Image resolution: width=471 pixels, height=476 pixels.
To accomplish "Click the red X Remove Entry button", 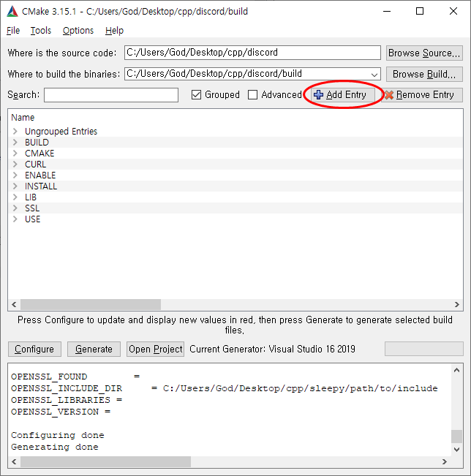I will [x=422, y=95].
